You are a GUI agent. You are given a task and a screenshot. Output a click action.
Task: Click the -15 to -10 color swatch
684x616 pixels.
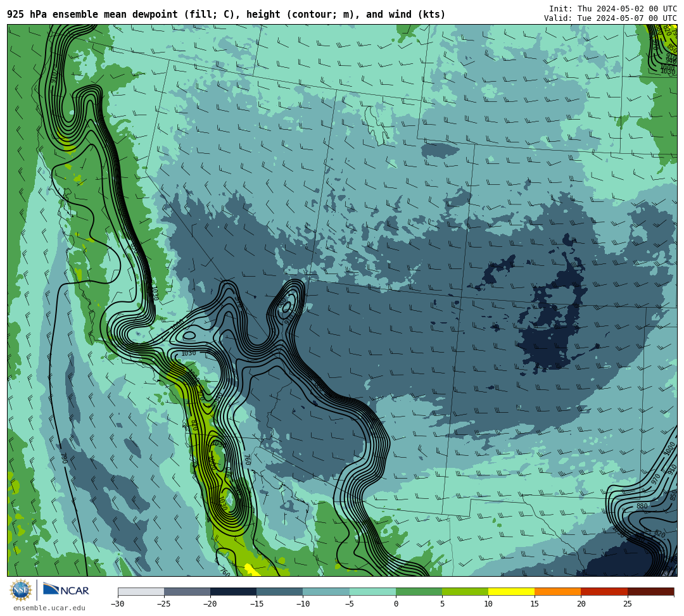[x=280, y=591]
